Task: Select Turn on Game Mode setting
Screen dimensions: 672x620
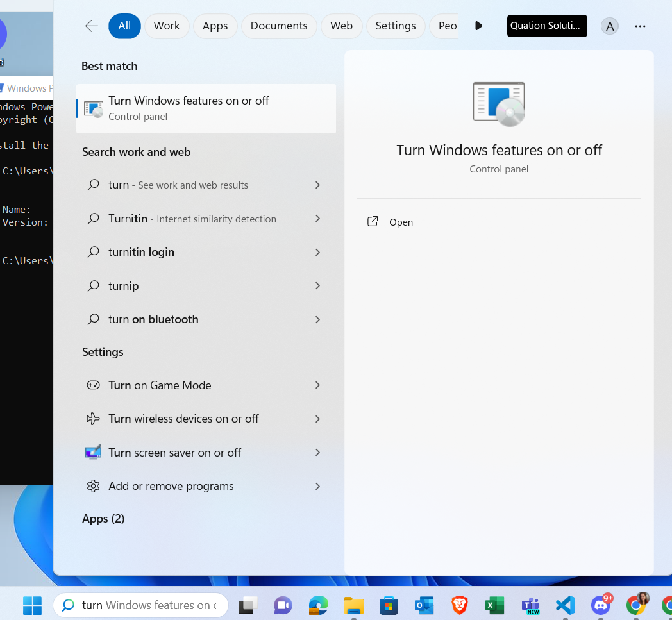Action: [160, 385]
